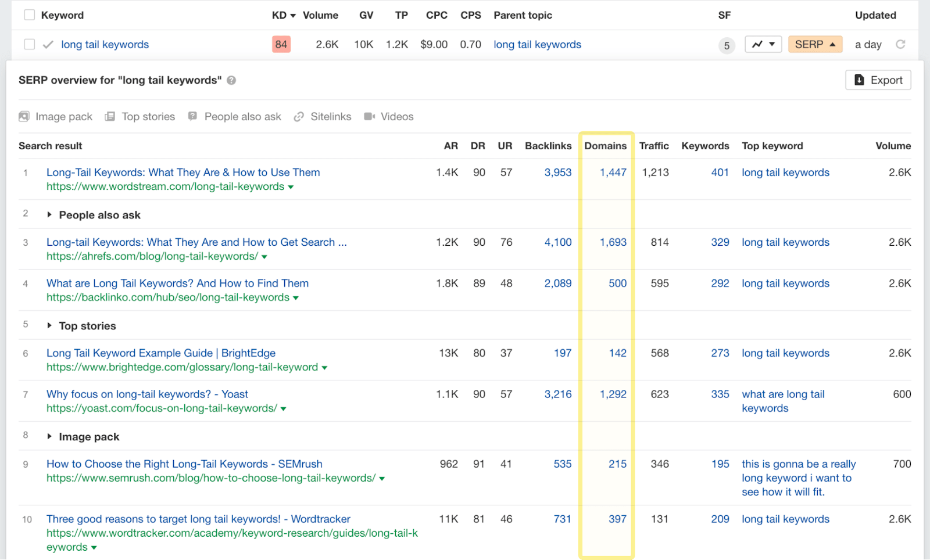
Task: Click the Videos camera icon
Action: (370, 117)
